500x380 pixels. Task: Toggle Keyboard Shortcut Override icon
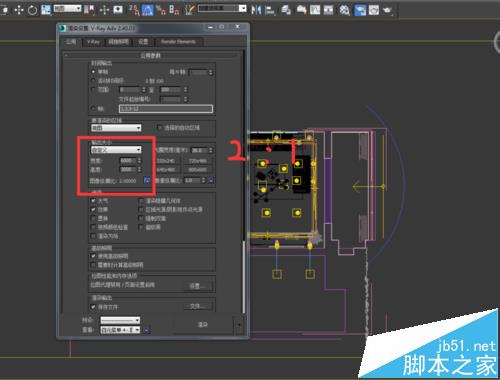[118, 10]
